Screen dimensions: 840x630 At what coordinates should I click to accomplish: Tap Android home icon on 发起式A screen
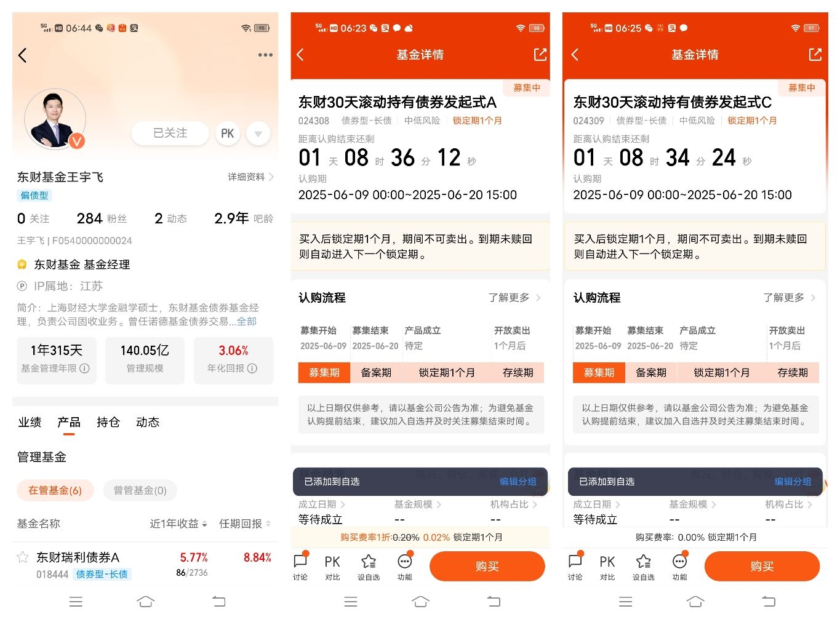pyautogui.click(x=421, y=602)
